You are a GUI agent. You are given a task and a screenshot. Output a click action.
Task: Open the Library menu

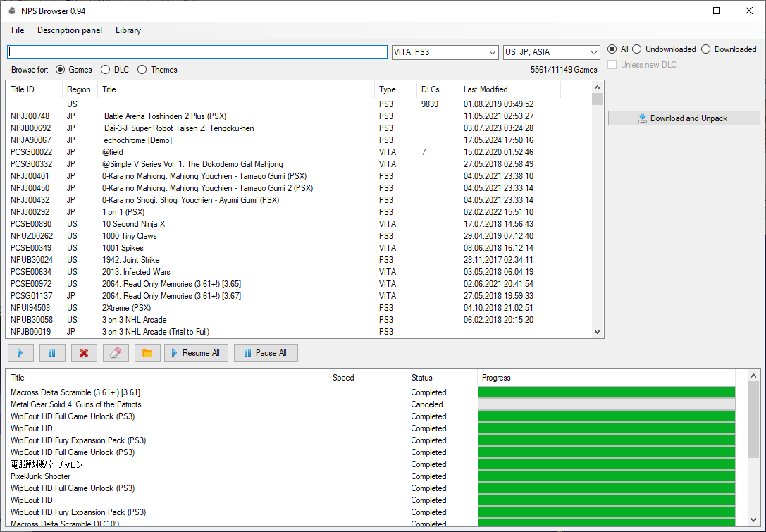coord(128,30)
